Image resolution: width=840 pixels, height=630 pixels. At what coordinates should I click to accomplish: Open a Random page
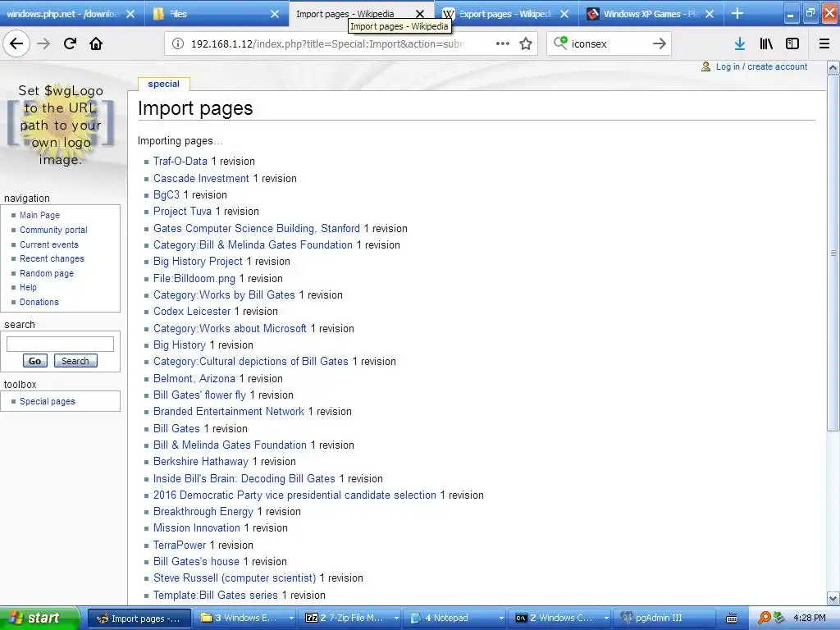coord(47,273)
